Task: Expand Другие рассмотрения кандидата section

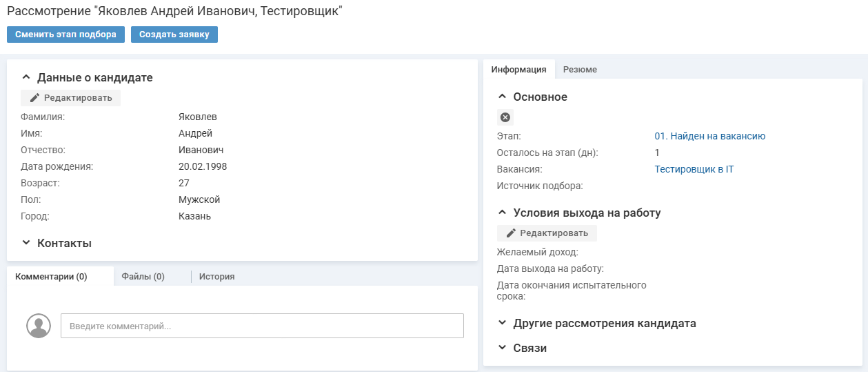Action: [503, 323]
